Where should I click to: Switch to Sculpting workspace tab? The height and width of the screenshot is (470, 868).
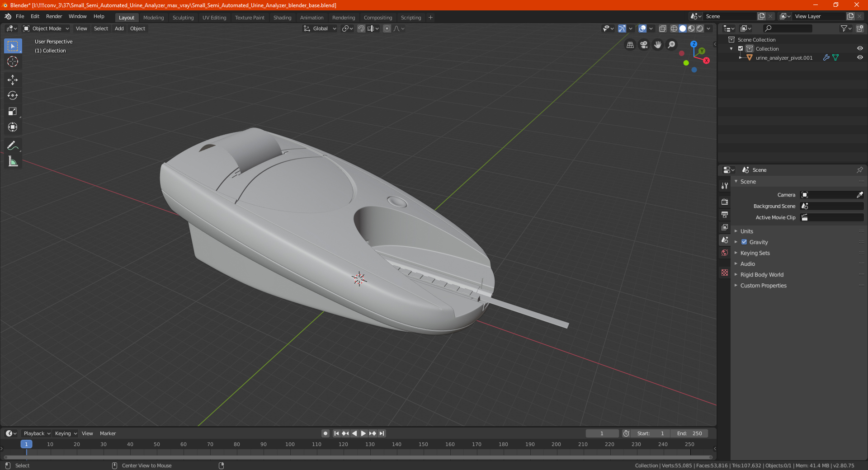[x=183, y=18]
